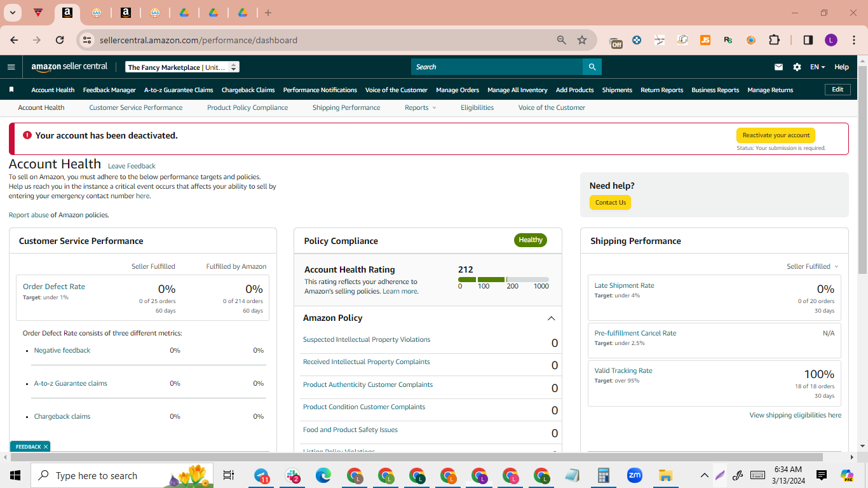Click the Report abuse link
The height and width of the screenshot is (488, 868).
(29, 215)
